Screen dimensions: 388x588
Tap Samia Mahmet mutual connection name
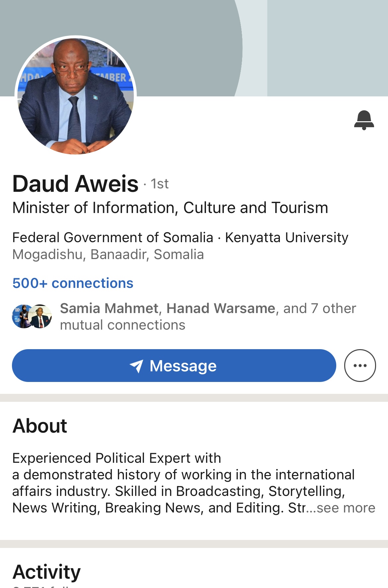click(109, 308)
